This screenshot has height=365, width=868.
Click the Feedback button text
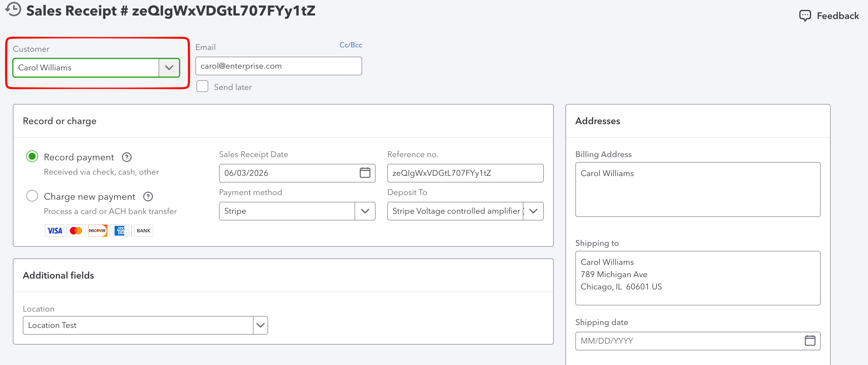[838, 16]
